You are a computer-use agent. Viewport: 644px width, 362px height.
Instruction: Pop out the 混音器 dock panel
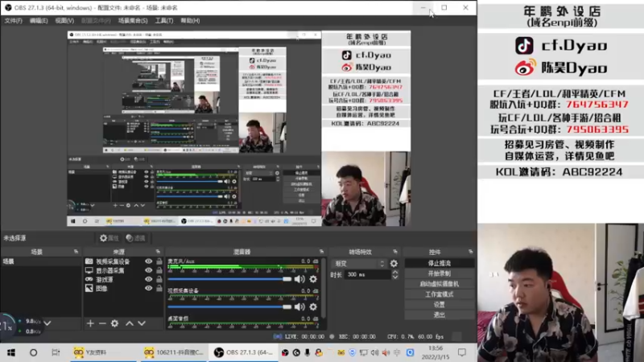pyautogui.click(x=321, y=252)
